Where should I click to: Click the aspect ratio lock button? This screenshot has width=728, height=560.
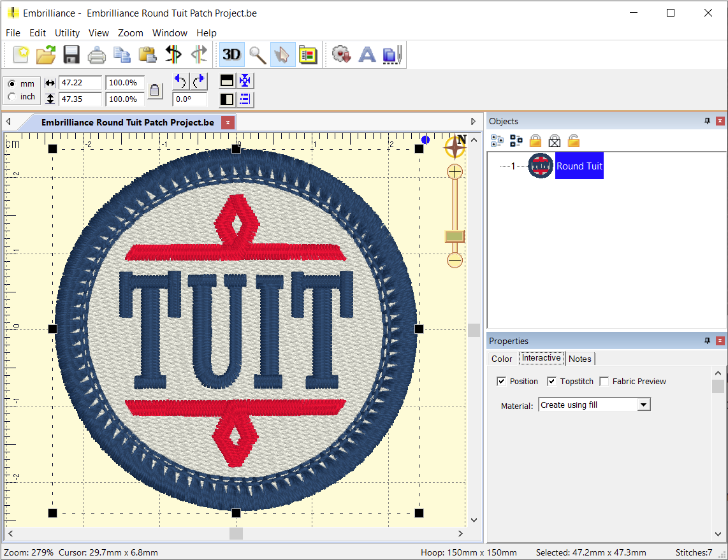click(x=155, y=91)
